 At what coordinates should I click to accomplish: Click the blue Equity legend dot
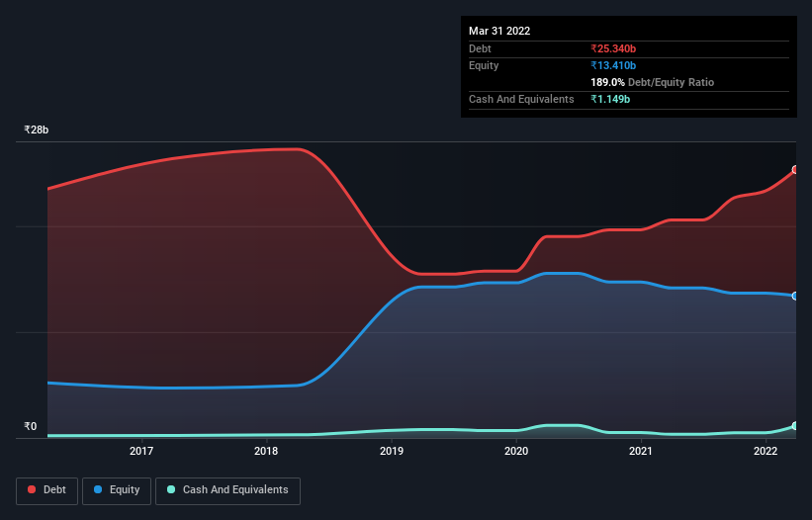pyautogui.click(x=98, y=489)
